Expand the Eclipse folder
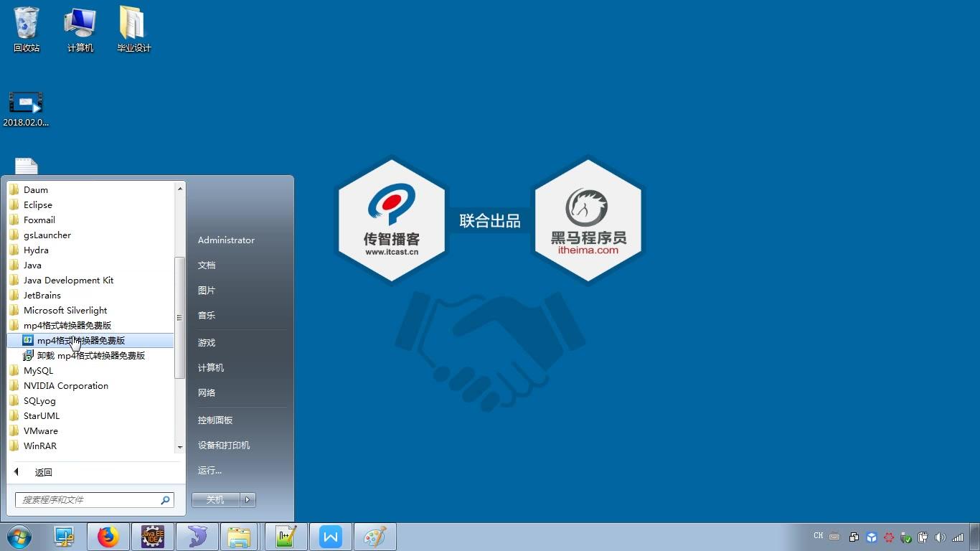Viewport: 980px width, 551px height. click(90, 205)
